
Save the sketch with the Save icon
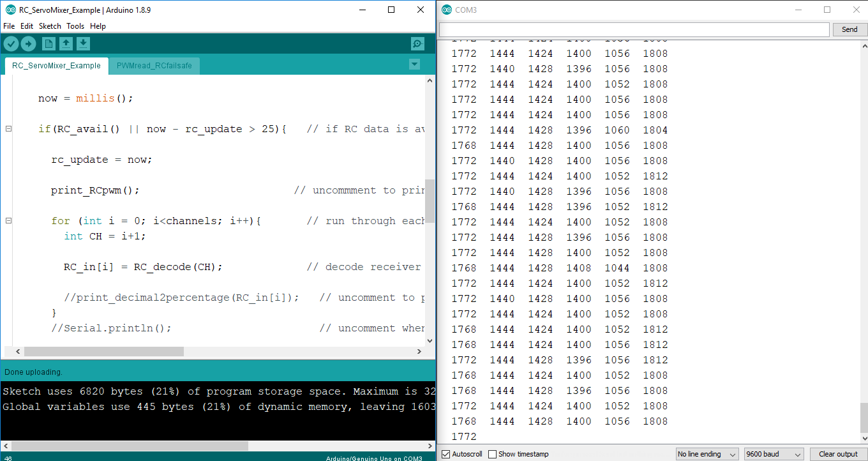click(84, 43)
